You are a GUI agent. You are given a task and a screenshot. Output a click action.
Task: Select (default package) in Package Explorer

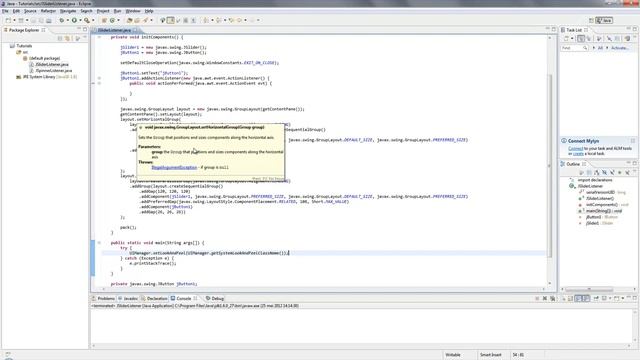[44, 58]
